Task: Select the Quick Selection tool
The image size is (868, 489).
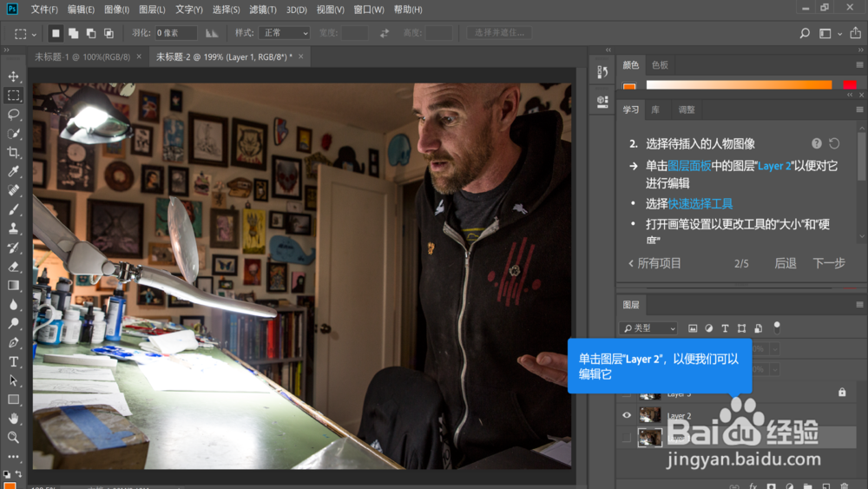Action: tap(13, 134)
